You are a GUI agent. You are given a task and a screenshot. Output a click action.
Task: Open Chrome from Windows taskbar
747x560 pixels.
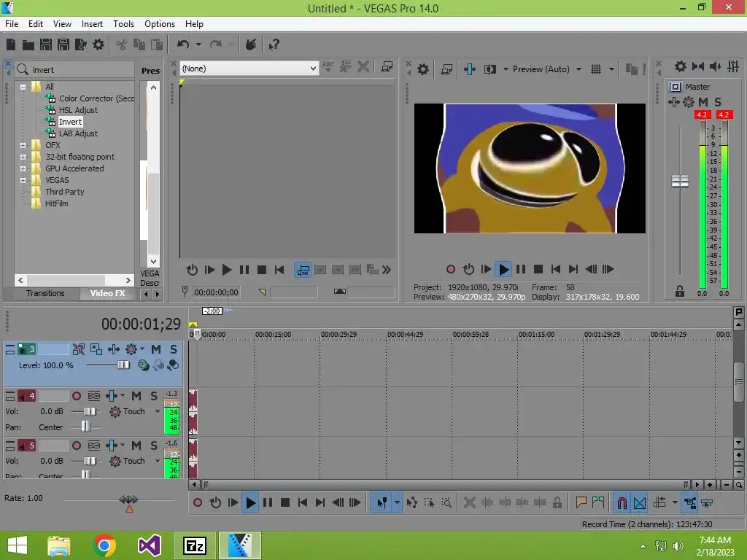pos(104,545)
